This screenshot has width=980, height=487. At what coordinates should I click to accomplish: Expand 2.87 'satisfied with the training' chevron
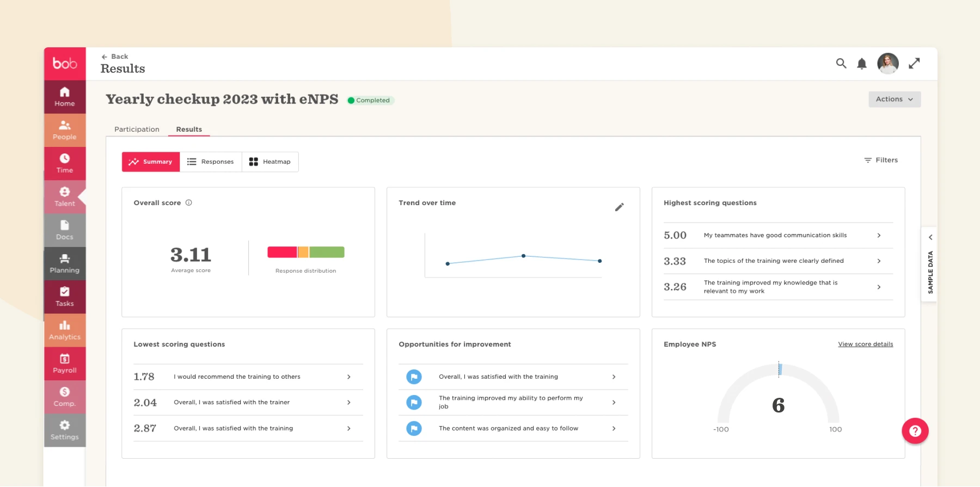[x=349, y=429]
